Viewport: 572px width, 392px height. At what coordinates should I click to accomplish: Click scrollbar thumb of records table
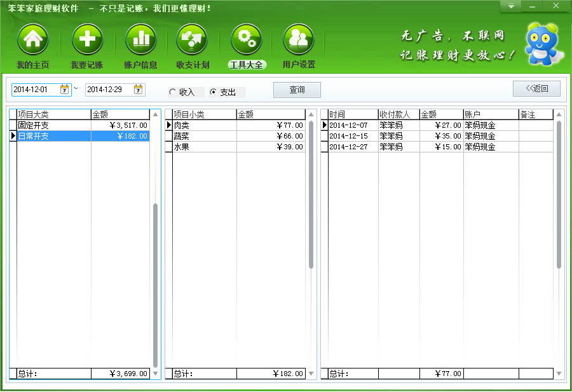[559, 194]
